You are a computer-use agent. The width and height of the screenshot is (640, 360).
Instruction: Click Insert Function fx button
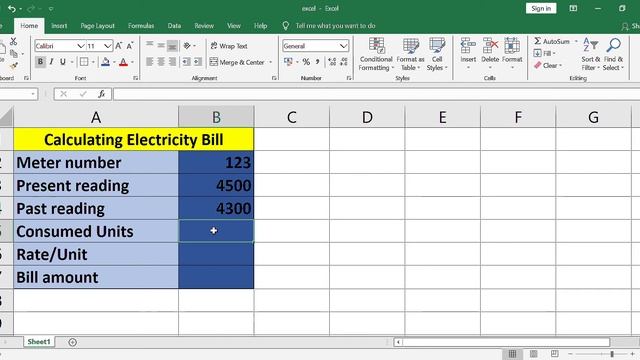[x=102, y=94]
